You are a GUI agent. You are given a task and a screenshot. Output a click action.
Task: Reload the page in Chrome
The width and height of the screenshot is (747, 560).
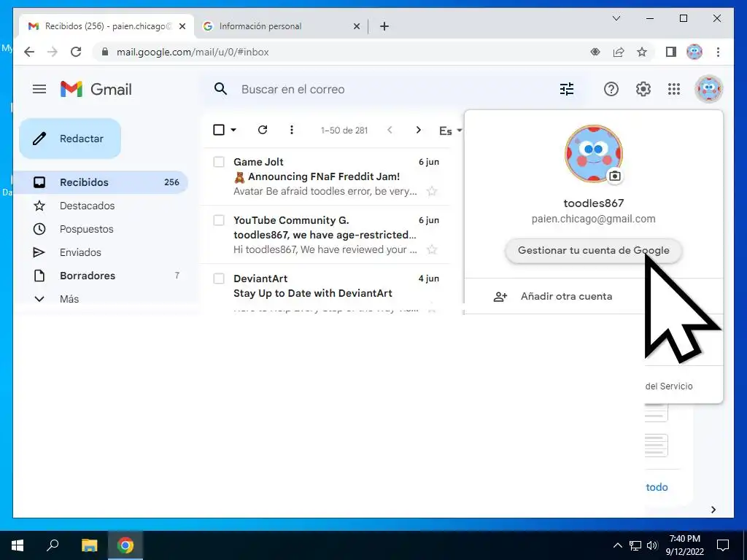tap(76, 52)
